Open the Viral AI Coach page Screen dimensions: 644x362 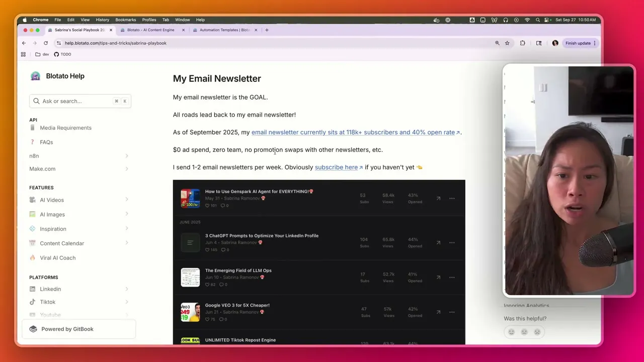(58, 258)
